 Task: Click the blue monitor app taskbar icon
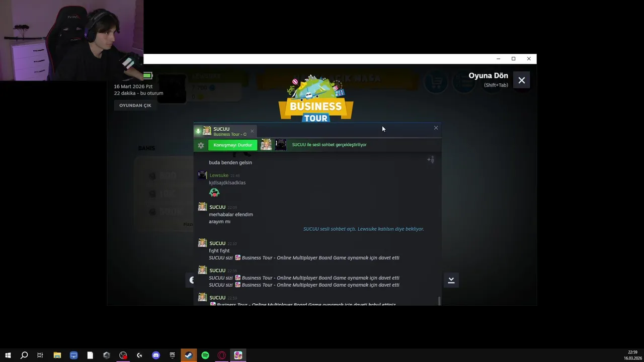click(x=73, y=355)
